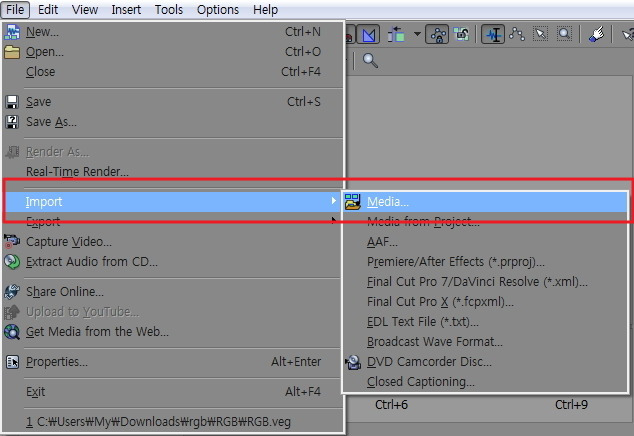
Task: Click the Share Online globe icon
Action: (x=12, y=292)
